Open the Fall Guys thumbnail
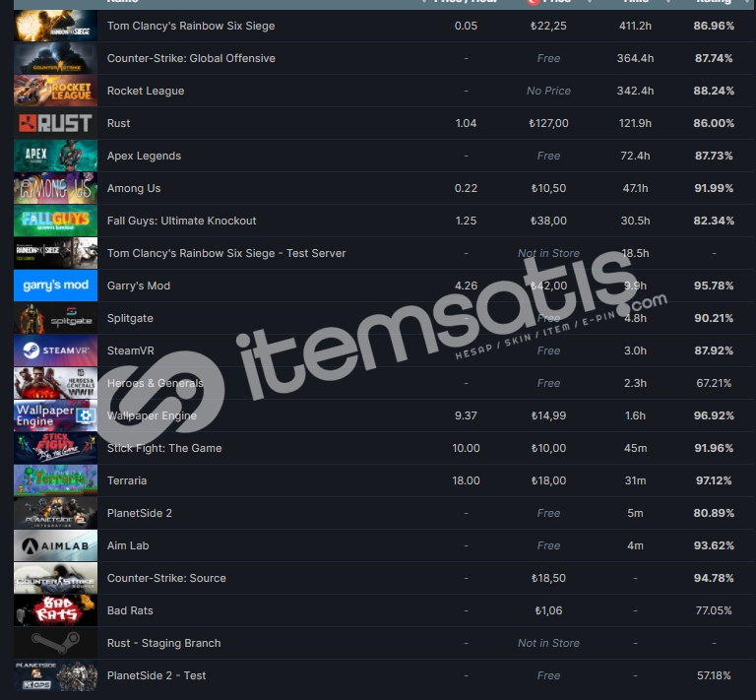 (x=55, y=221)
